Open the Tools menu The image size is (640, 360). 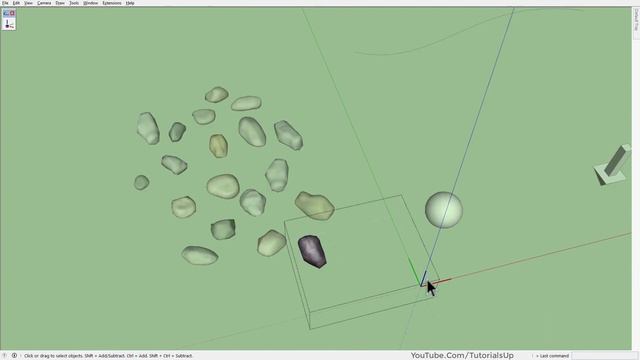[74, 3]
